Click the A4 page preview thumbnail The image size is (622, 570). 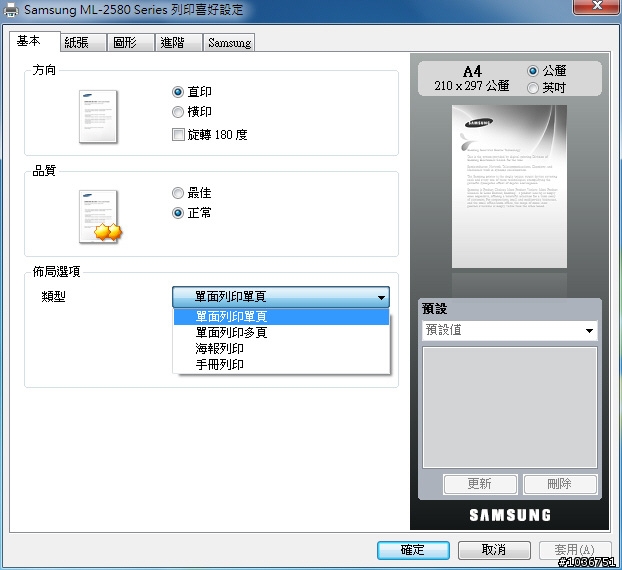[509, 186]
